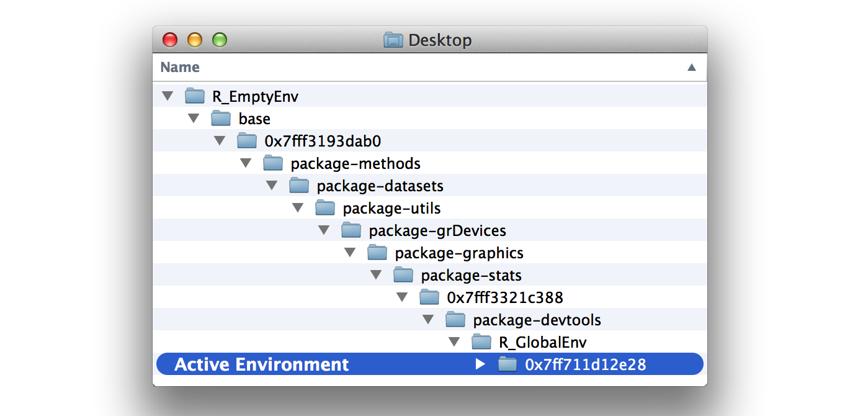Click the green zoom window button

pyautogui.click(x=220, y=40)
